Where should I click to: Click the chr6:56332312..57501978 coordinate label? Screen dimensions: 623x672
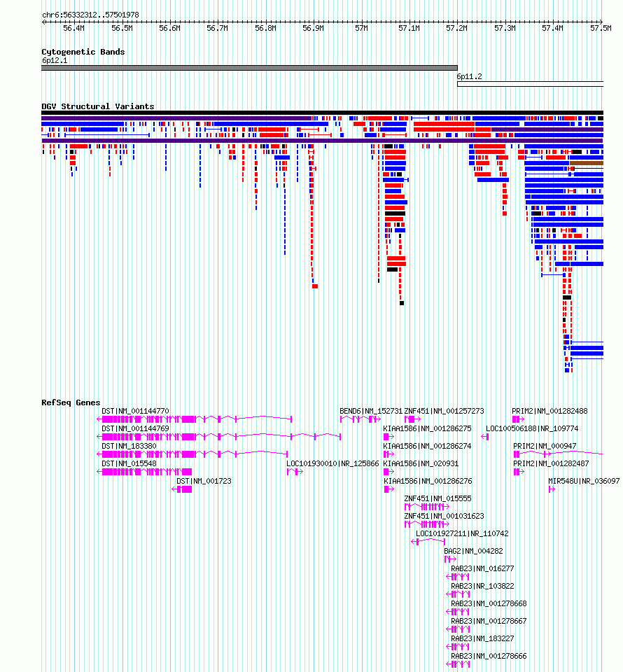90,15
